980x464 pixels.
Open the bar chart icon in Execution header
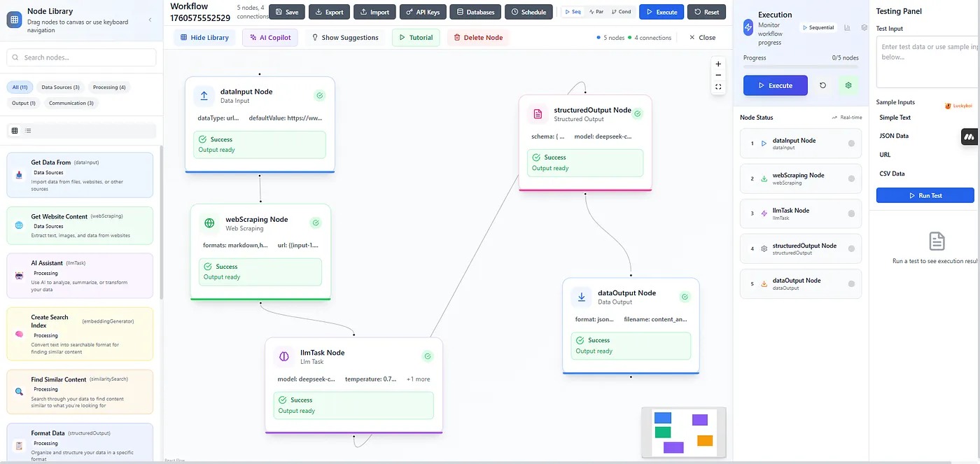(848, 28)
